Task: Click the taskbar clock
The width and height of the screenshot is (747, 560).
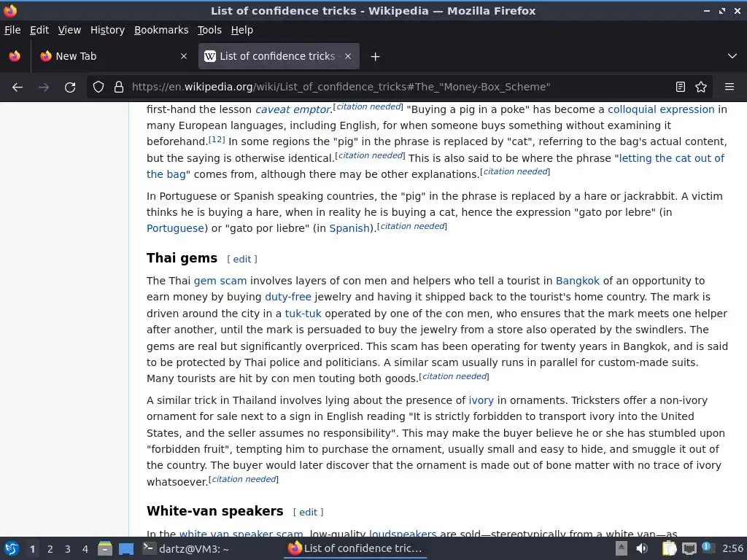Action: [x=732, y=548]
